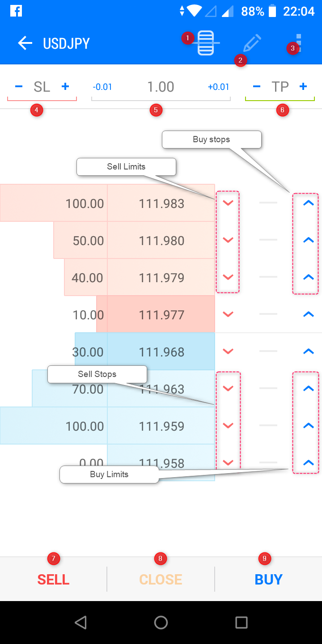
Task: Increase take profit with TP plus
Action: [303, 87]
